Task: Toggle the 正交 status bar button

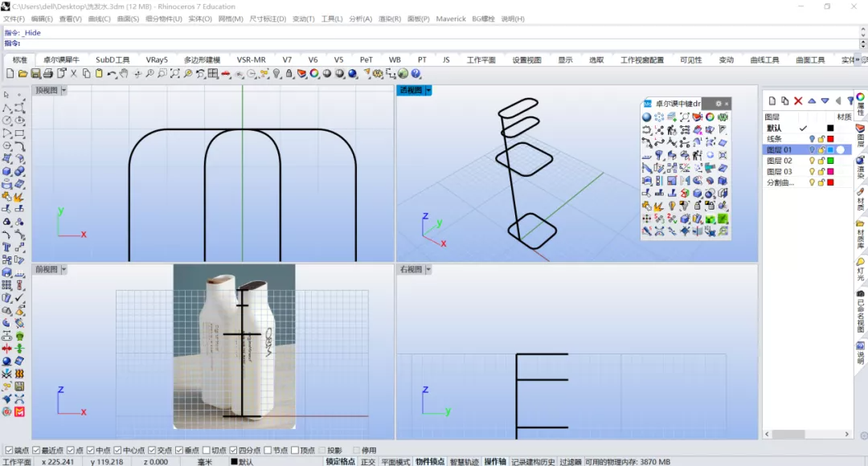Action: coord(368,461)
